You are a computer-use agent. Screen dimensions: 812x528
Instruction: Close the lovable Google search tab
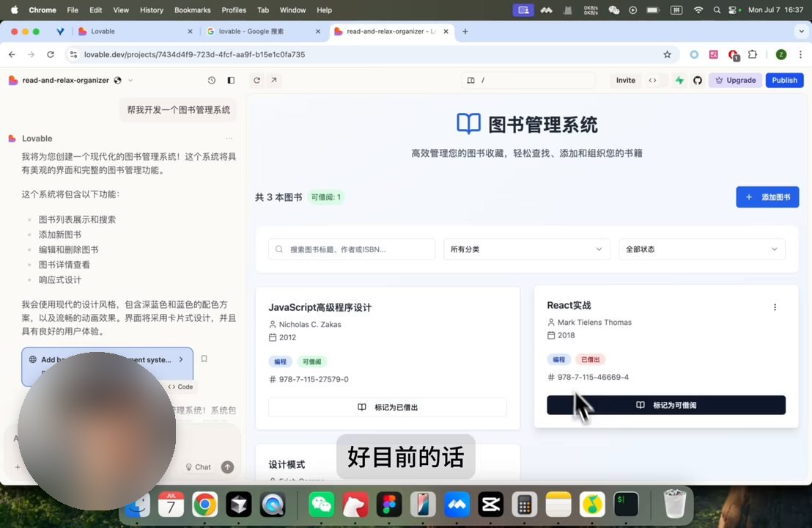pyautogui.click(x=318, y=32)
